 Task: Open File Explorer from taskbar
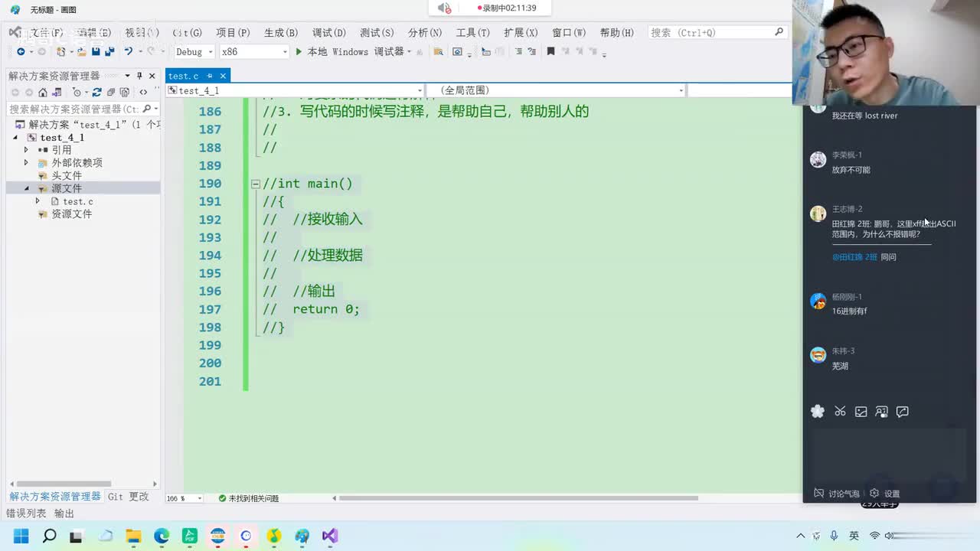pos(133,536)
